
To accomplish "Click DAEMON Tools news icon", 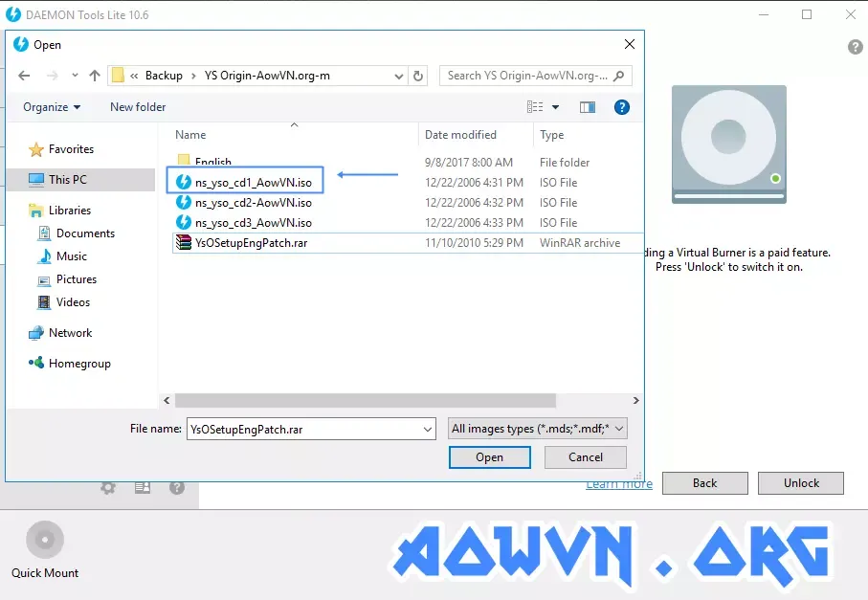I will pyautogui.click(x=143, y=488).
